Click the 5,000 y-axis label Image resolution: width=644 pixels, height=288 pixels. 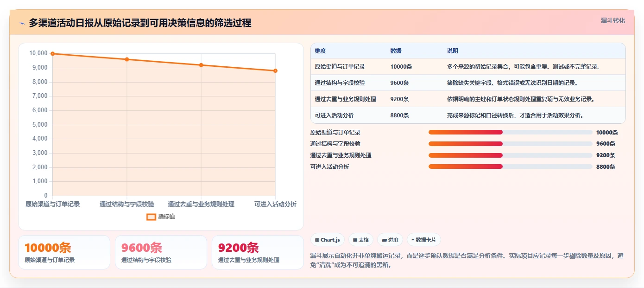[x=39, y=124]
